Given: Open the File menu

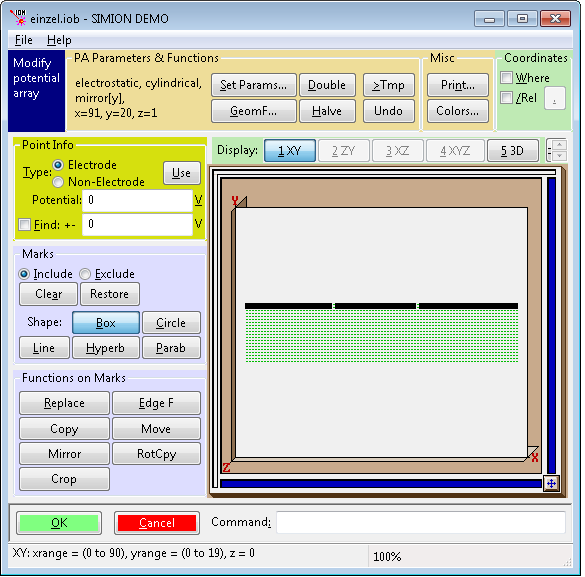Looking at the screenshot, I should tap(24, 40).
